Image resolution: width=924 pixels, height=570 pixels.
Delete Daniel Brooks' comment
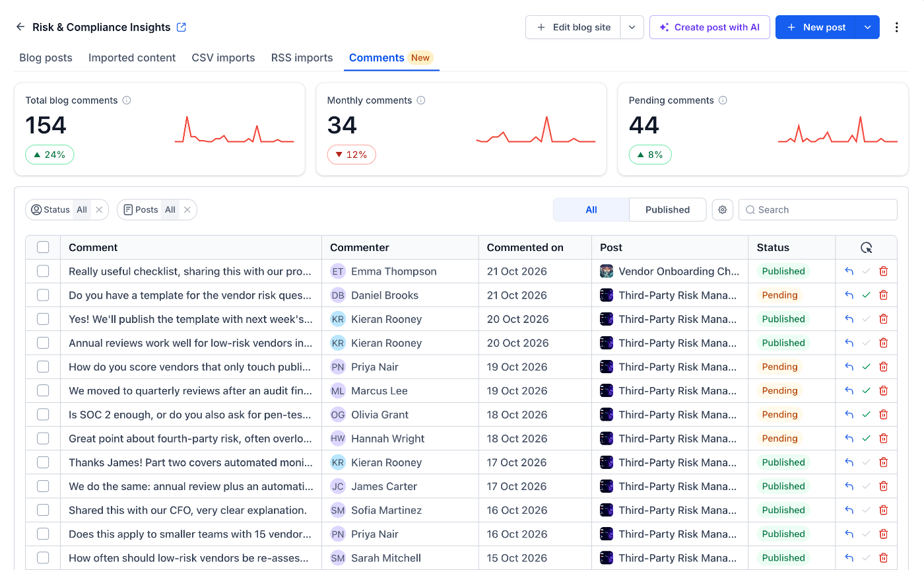[x=884, y=295]
